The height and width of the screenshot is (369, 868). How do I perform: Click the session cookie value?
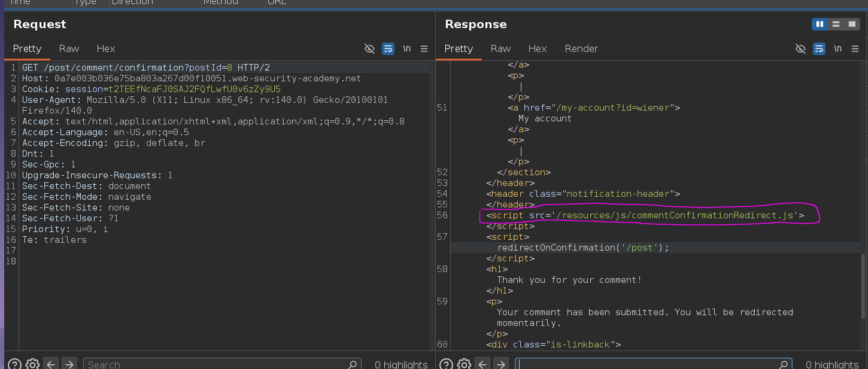[x=195, y=89]
